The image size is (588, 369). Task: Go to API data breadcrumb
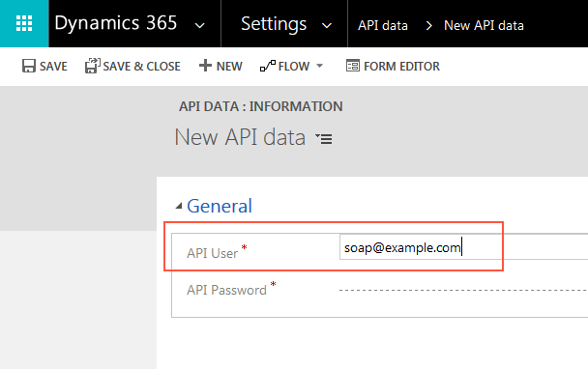383,25
